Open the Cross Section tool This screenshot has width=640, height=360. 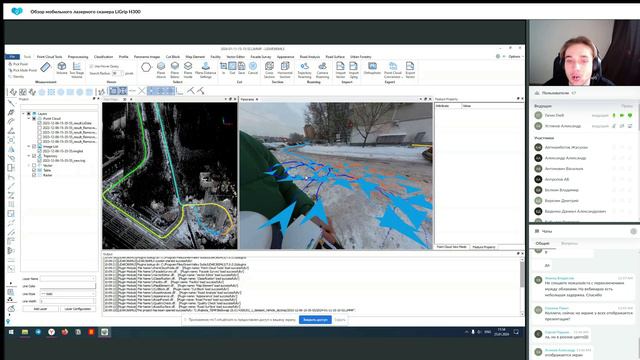pos(269,70)
